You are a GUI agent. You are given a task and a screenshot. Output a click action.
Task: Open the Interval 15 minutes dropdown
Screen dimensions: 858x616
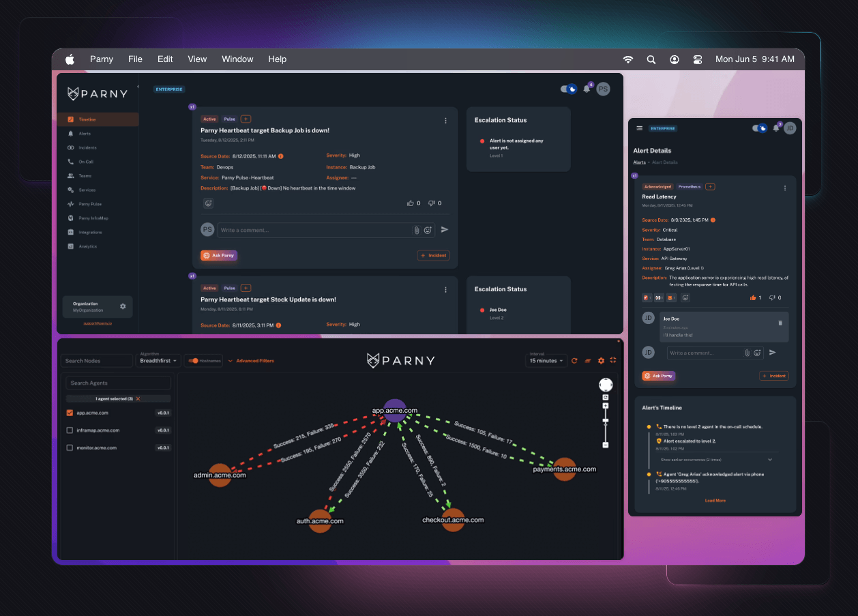(546, 361)
